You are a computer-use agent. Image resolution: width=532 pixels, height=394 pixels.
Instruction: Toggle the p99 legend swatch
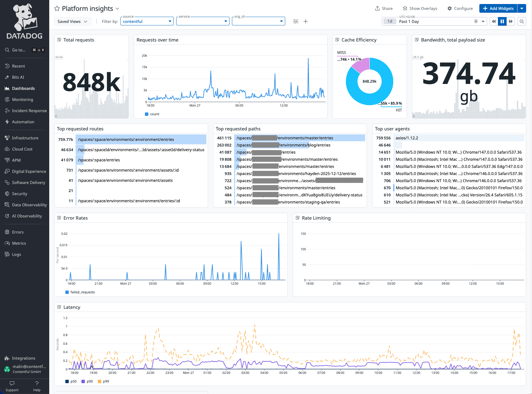tap(100, 381)
